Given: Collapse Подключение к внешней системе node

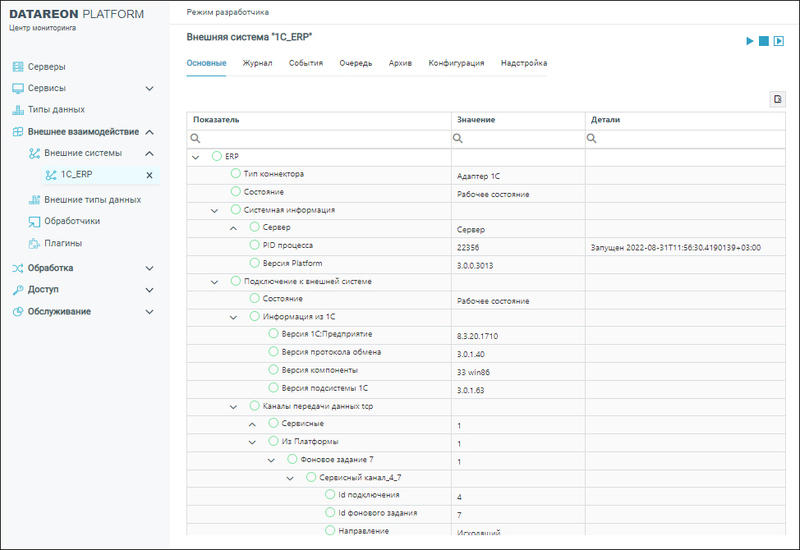Looking at the screenshot, I should [x=214, y=282].
